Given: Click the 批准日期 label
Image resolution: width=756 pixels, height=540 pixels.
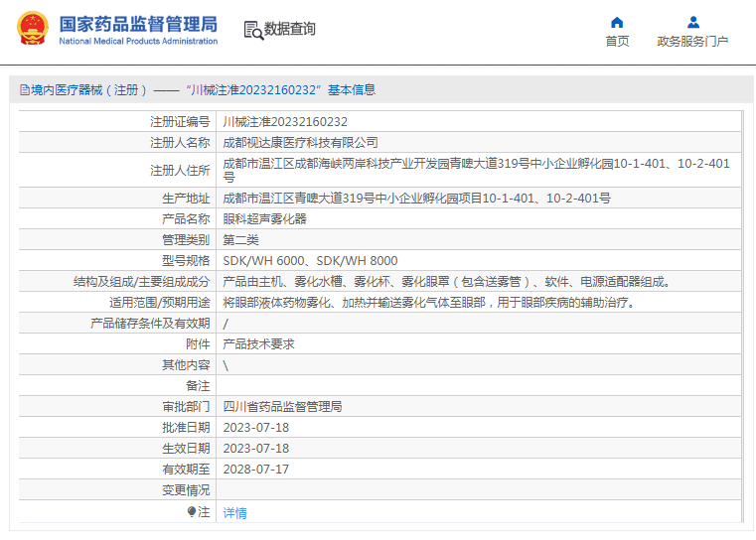Looking at the screenshot, I should (186, 427).
